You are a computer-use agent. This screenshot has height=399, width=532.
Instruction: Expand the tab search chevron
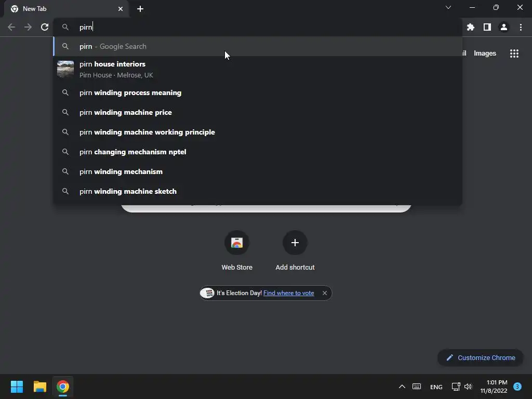click(x=448, y=7)
